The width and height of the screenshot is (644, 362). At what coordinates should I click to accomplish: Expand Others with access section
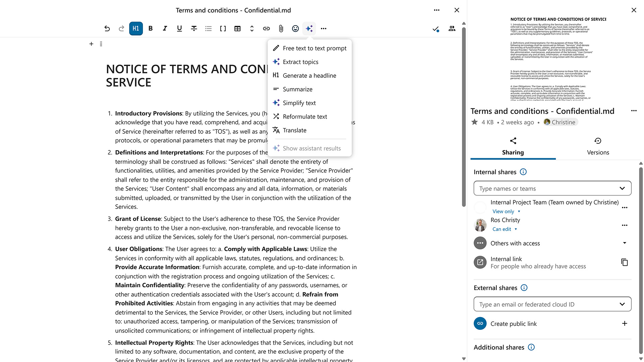[624, 243]
